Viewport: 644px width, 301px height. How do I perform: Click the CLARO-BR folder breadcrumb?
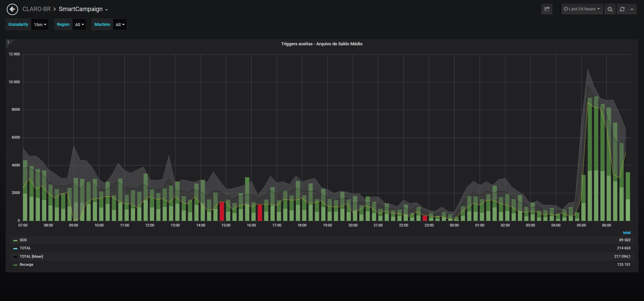(x=37, y=9)
